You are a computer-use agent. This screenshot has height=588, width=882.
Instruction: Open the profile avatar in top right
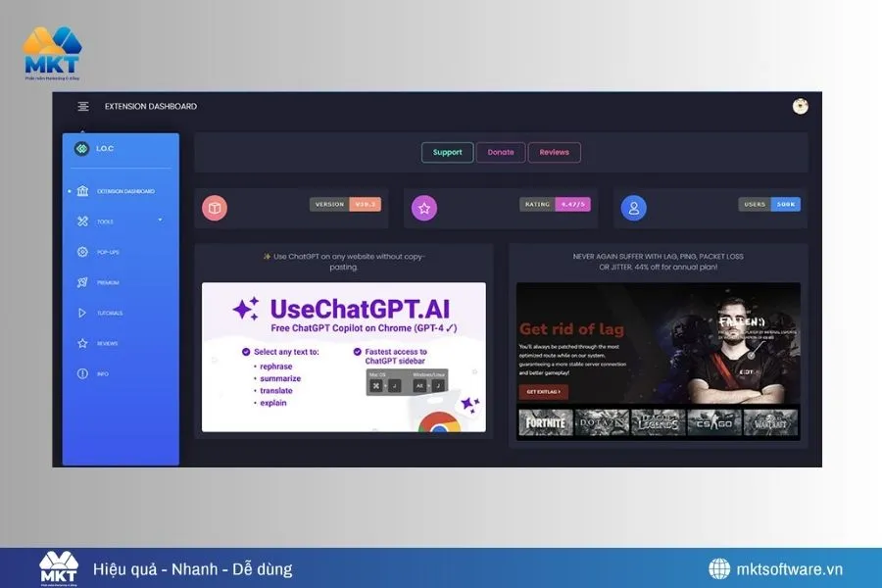800,106
